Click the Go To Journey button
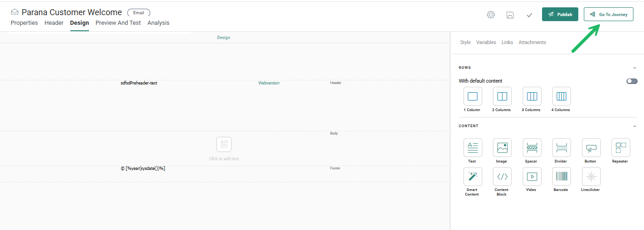 click(x=608, y=14)
